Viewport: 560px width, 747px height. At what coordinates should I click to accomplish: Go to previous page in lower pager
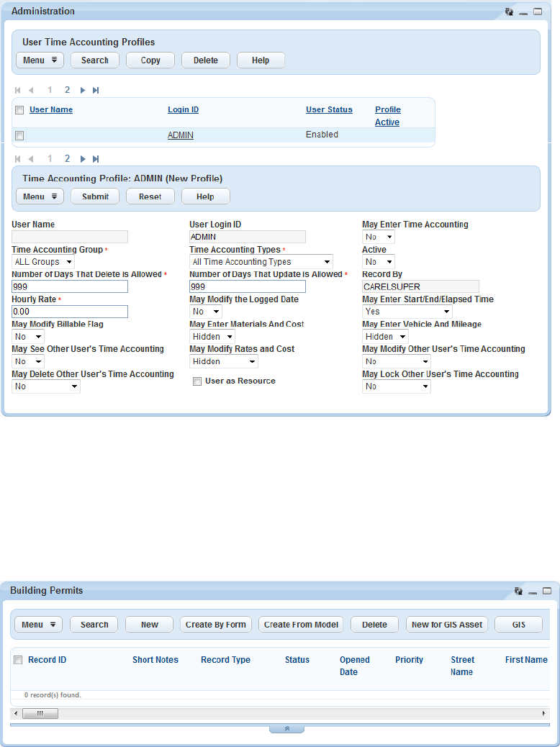pyautogui.click(x=31, y=158)
